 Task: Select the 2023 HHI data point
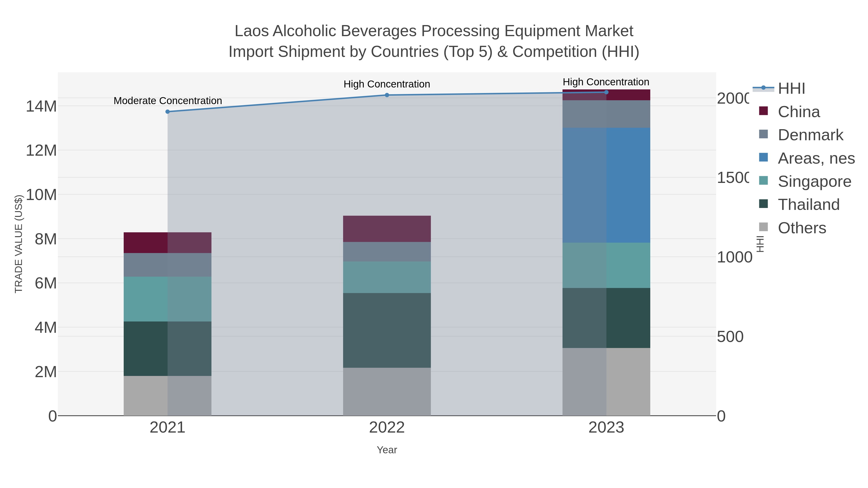point(606,92)
